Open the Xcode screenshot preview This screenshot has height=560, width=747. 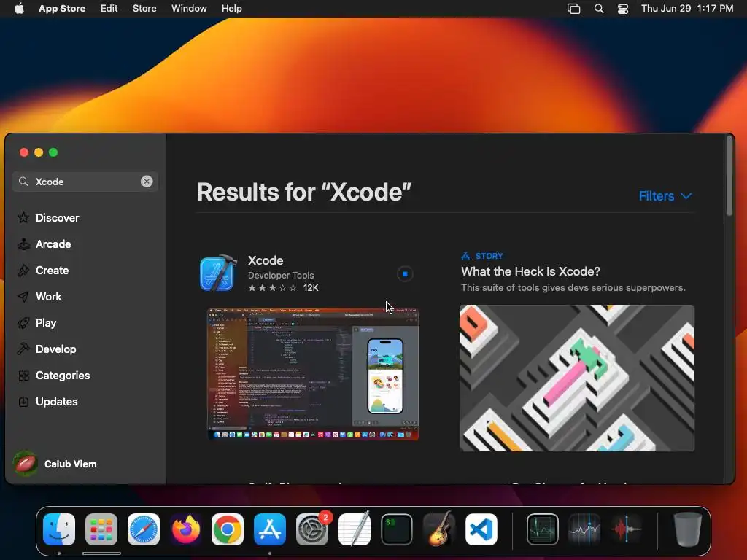click(x=313, y=374)
